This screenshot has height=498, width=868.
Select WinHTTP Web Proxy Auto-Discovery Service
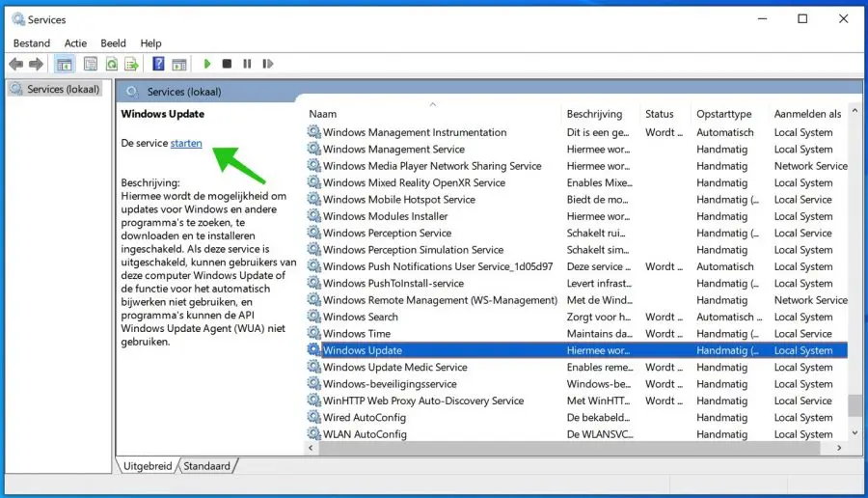pyautogui.click(x=577, y=401)
